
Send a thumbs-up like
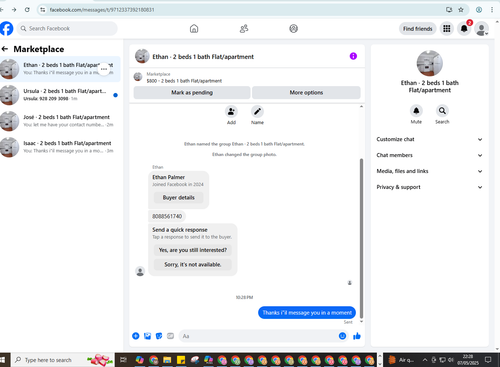point(357,336)
